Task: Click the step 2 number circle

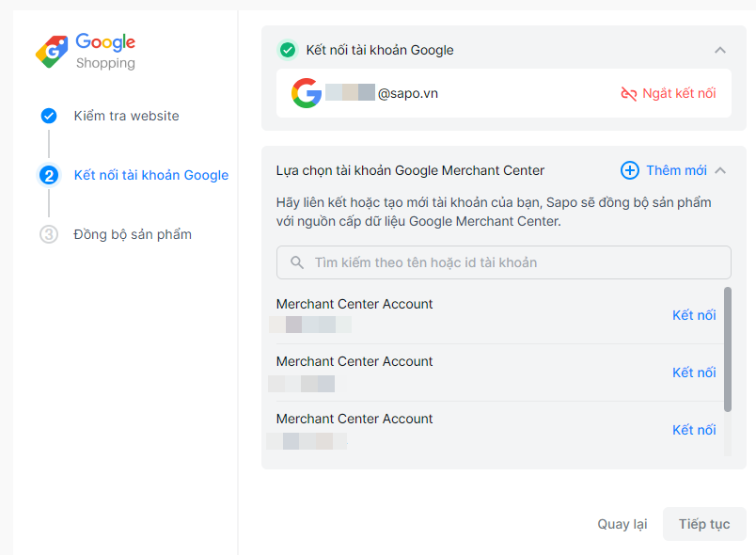Action: [49, 175]
